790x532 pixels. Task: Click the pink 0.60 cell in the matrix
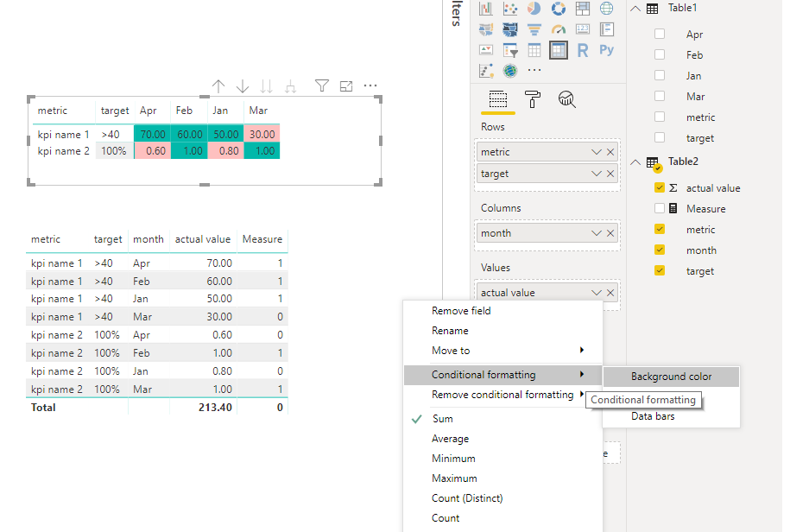click(x=152, y=150)
